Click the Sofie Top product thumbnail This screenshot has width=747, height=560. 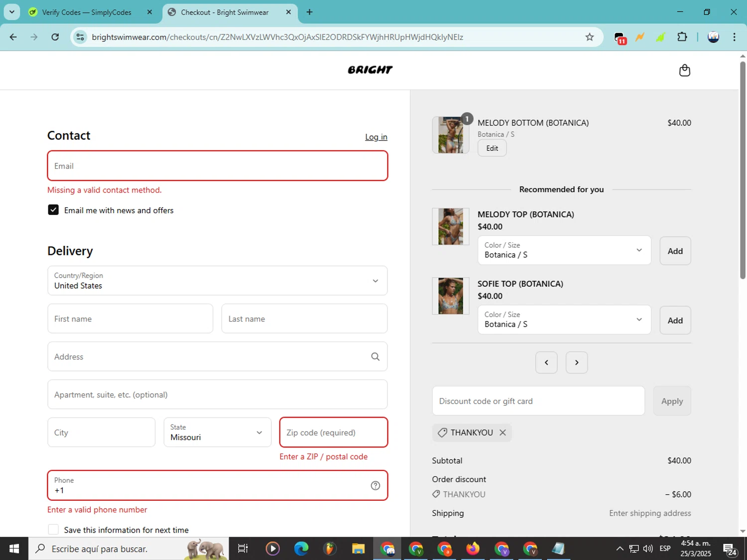(x=451, y=296)
